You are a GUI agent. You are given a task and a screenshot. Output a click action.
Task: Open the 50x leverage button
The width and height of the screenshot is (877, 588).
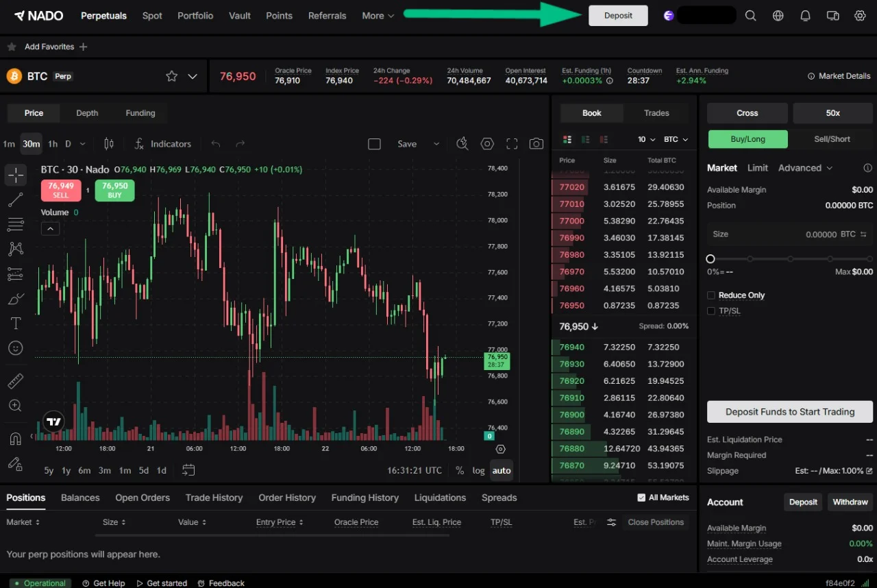[x=832, y=113]
